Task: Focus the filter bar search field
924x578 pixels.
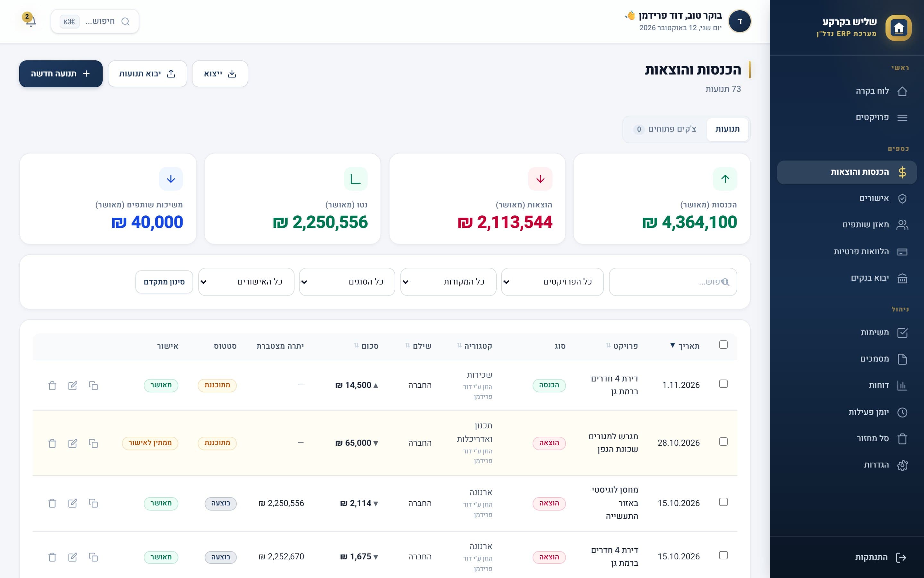Action: (x=673, y=282)
